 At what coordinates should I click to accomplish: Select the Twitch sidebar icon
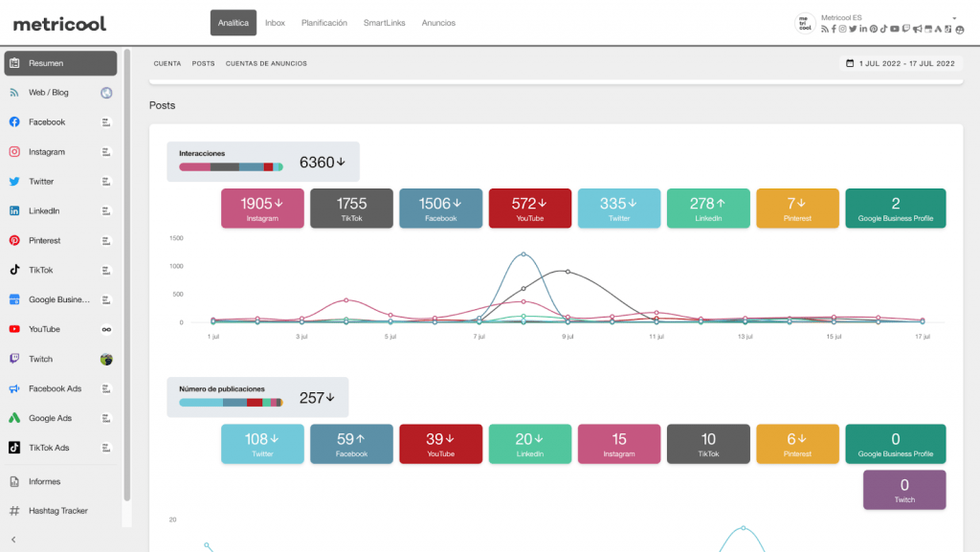coord(14,359)
